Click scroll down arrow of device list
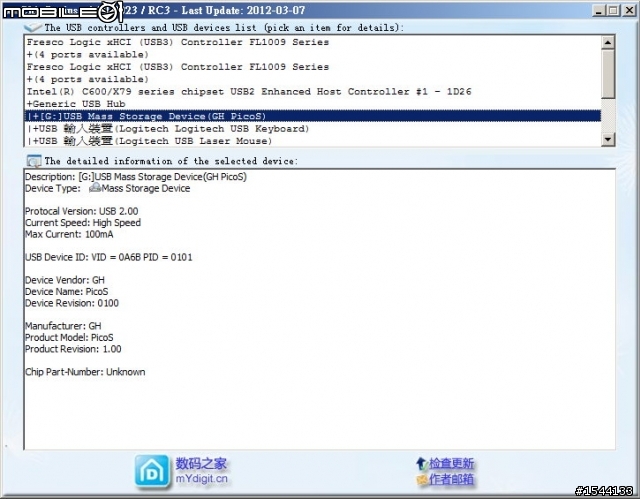The image size is (640, 499). 608,139
